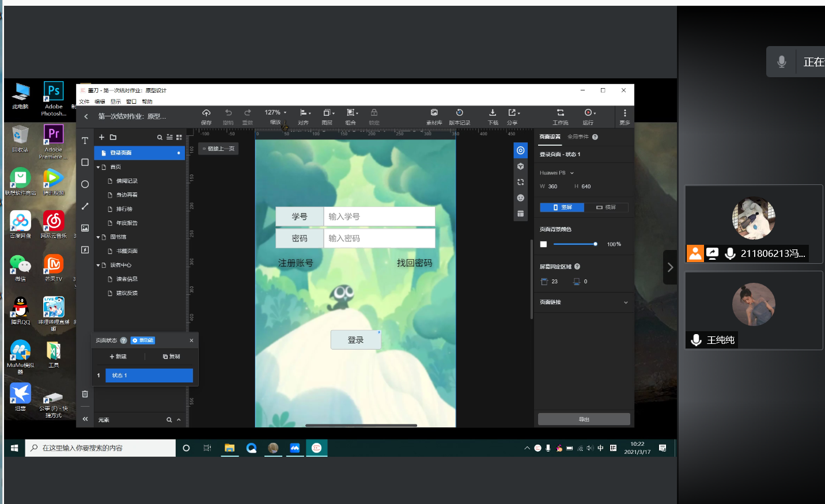Select the Rectangle tool

(x=85, y=162)
